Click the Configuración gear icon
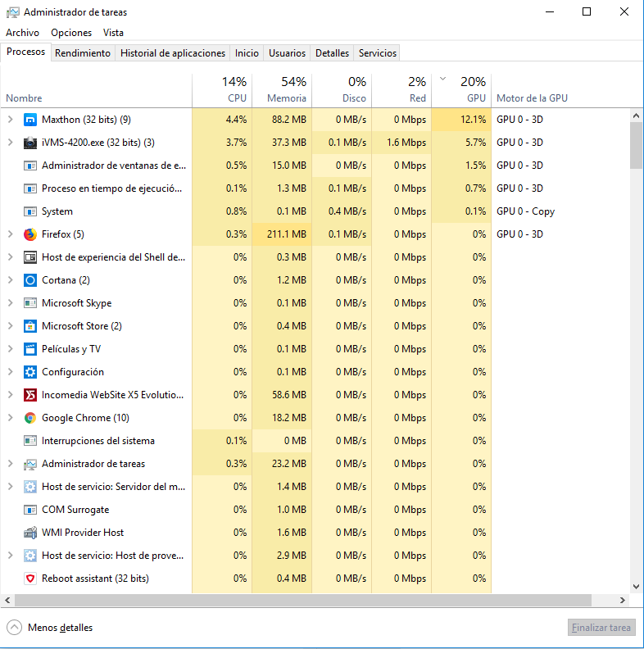644x649 pixels. click(x=30, y=372)
